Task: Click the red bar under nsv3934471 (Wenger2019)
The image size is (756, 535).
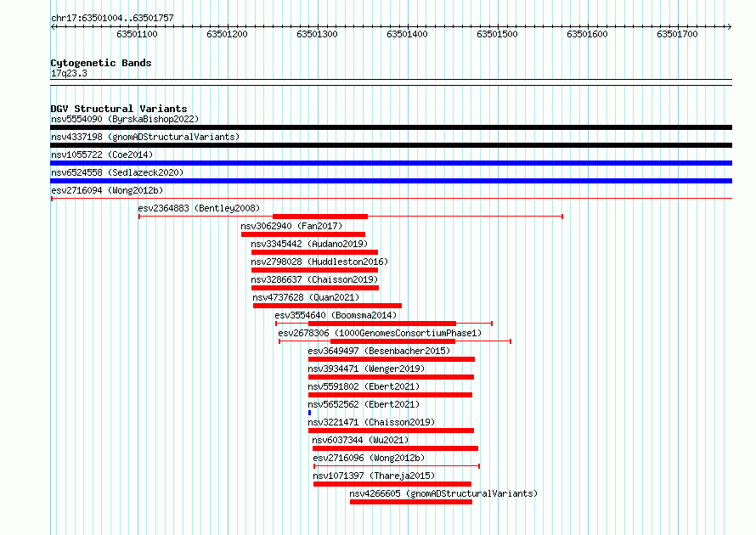Action: (x=391, y=377)
